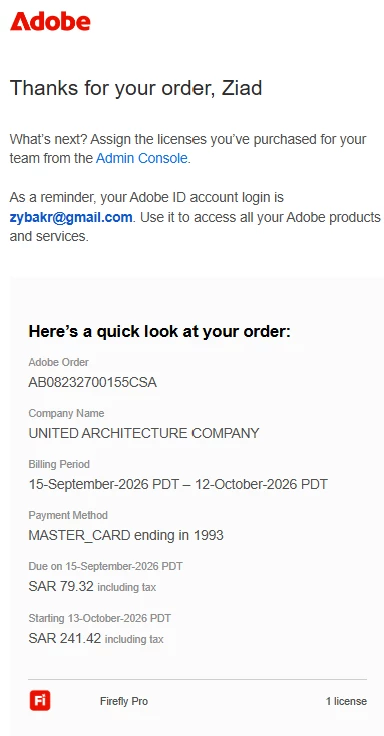Click the 'Here's a quick look' heading

click(x=160, y=331)
